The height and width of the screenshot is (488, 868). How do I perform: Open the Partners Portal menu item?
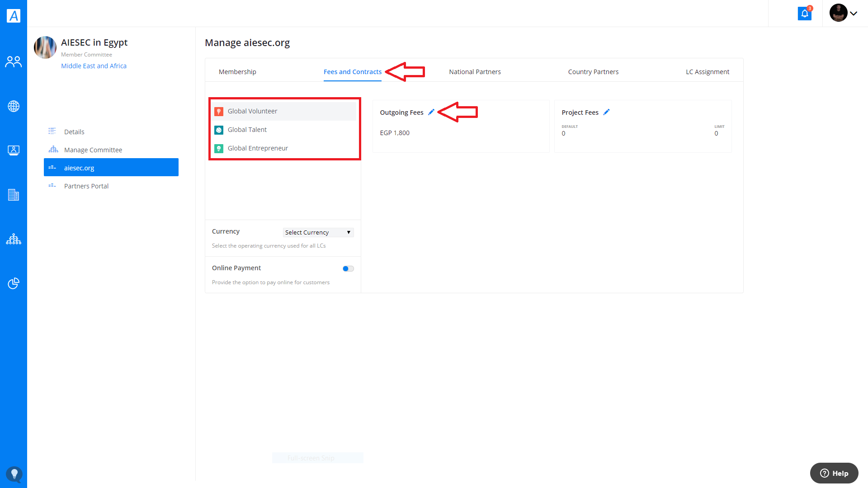tap(111, 186)
